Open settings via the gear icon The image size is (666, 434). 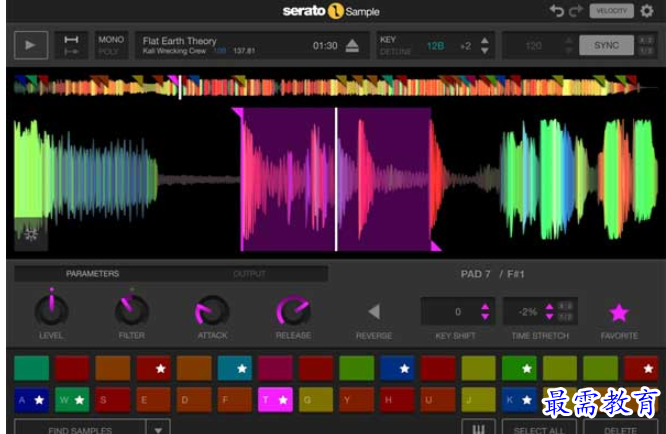646,11
